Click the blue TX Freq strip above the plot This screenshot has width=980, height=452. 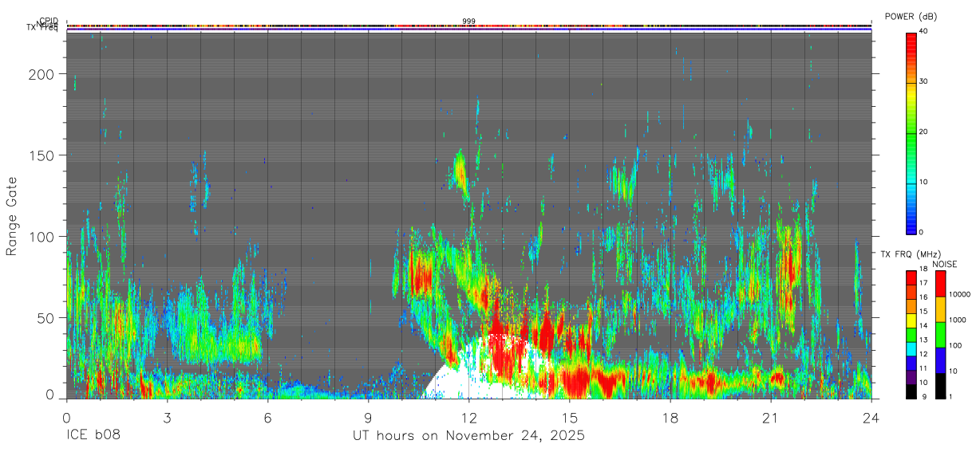click(x=468, y=30)
